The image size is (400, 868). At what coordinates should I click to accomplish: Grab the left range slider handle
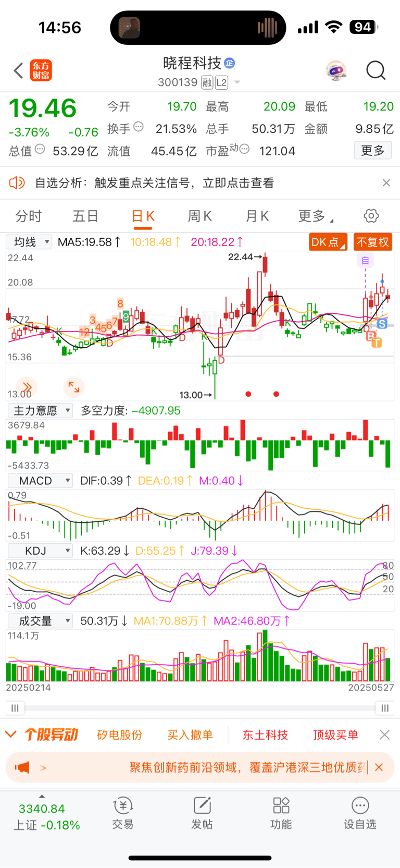coord(15,708)
